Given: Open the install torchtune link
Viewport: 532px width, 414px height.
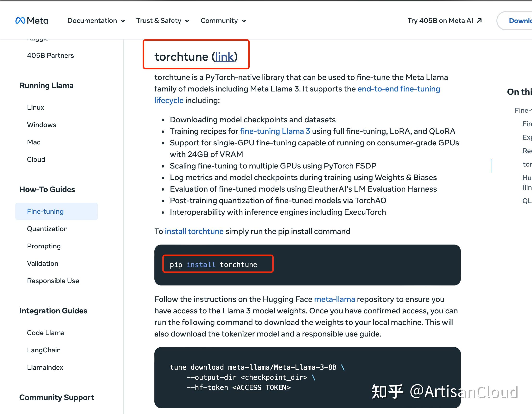Looking at the screenshot, I should (x=194, y=231).
